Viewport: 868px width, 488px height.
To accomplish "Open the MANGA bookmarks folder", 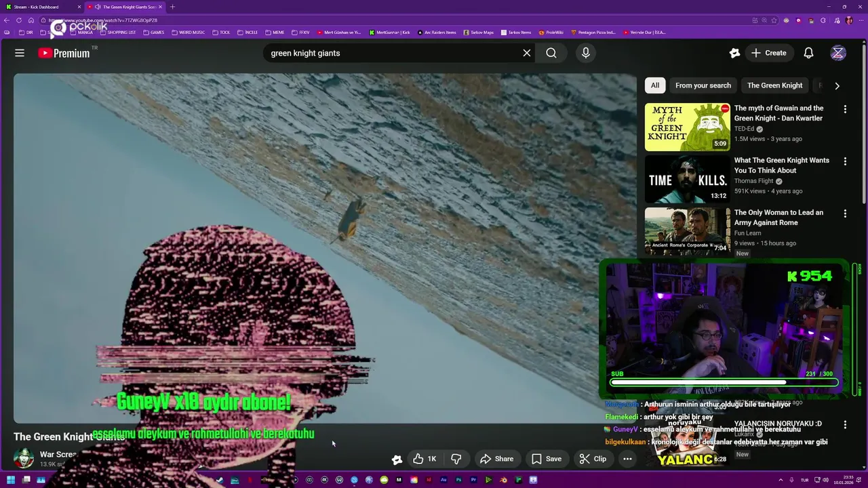I will (81, 32).
